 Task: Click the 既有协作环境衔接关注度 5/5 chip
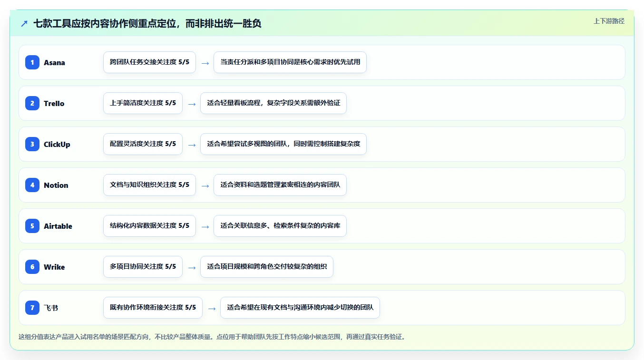[153, 308]
